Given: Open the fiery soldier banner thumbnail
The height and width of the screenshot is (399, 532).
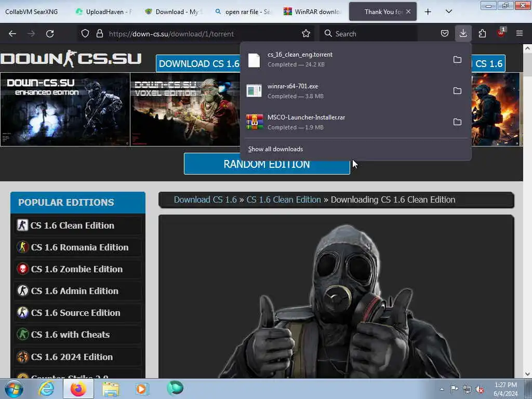Looking at the screenshot, I should [495, 109].
